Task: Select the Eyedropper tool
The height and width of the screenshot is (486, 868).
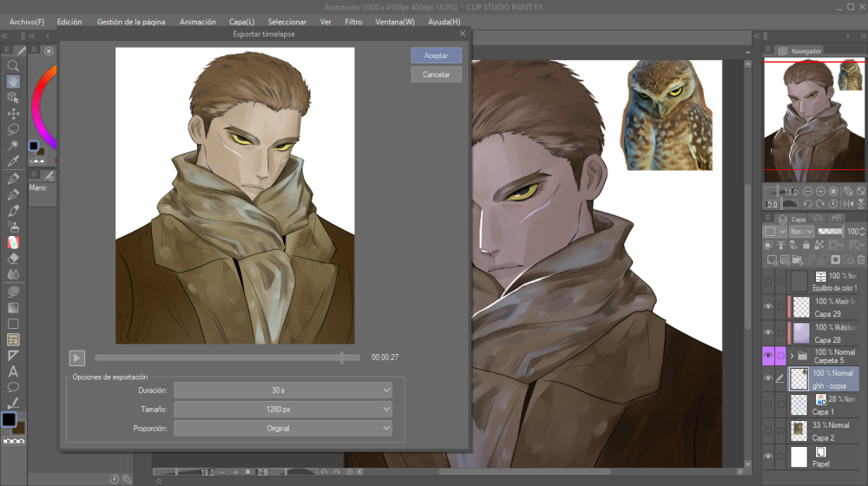Action: (x=13, y=161)
